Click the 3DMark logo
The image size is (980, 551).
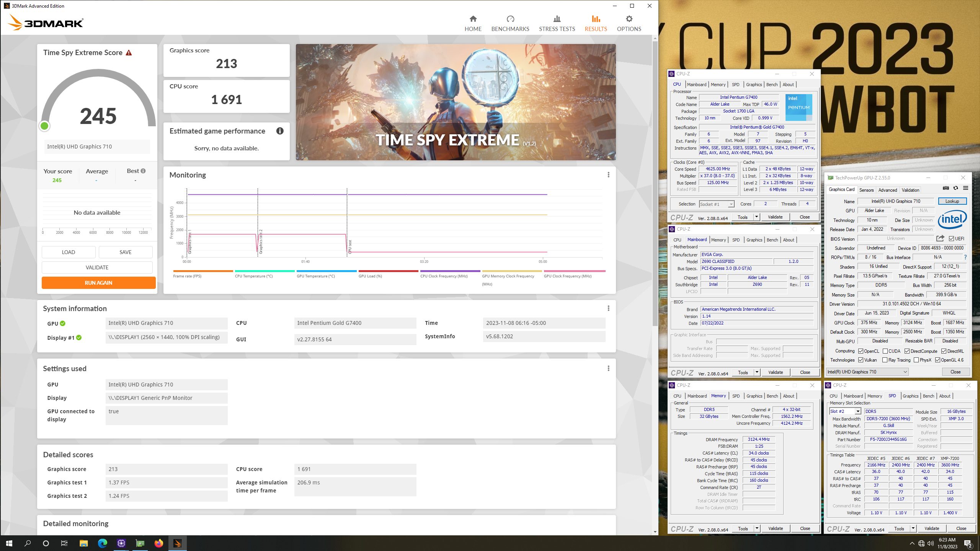click(x=45, y=23)
